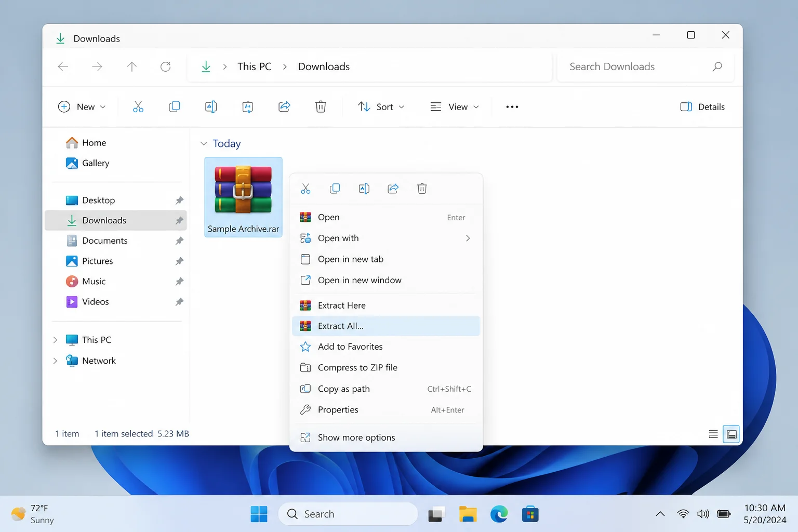Toggle the Details pane

(x=702, y=107)
